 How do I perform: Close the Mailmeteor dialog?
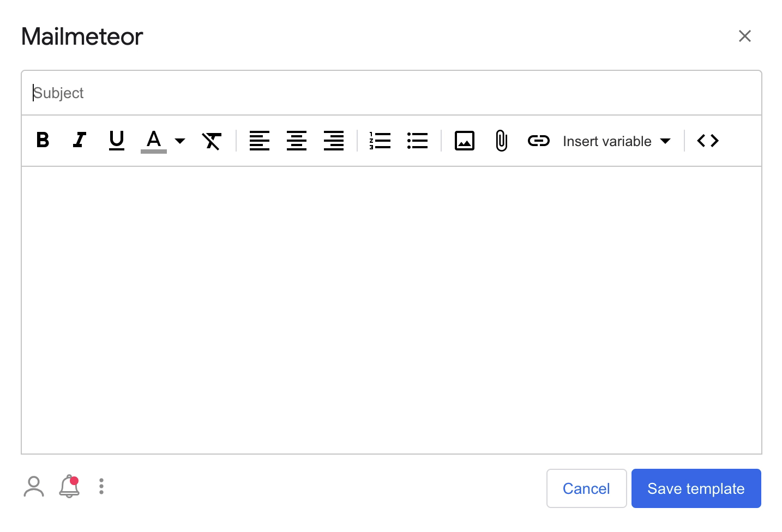[745, 36]
